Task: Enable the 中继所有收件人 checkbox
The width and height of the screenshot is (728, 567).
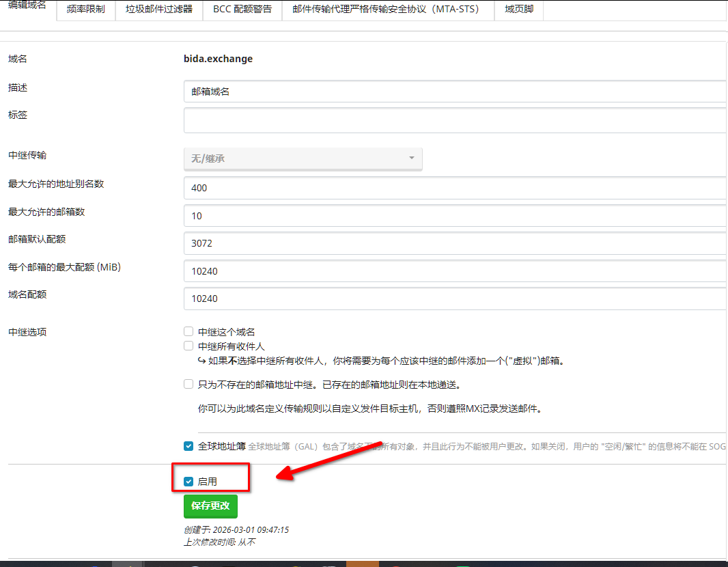Action: (188, 346)
